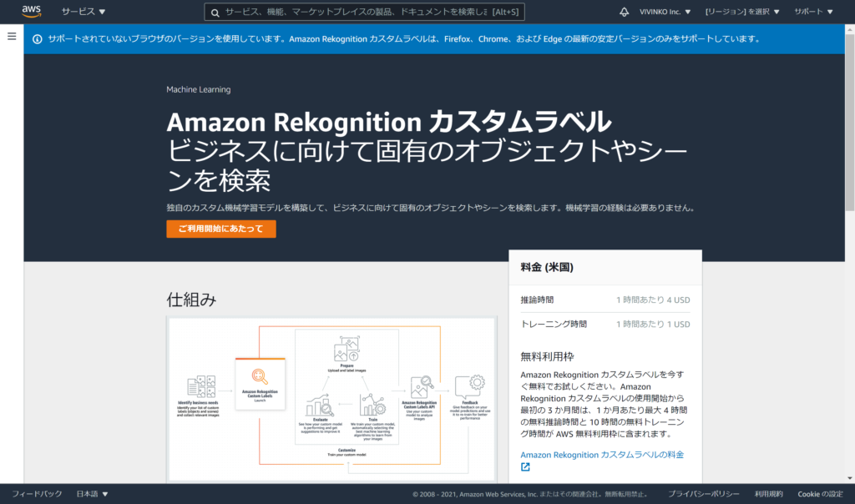The width and height of the screenshot is (855, 504).
Task: Open the hamburger side navigation menu
Action: click(x=12, y=37)
